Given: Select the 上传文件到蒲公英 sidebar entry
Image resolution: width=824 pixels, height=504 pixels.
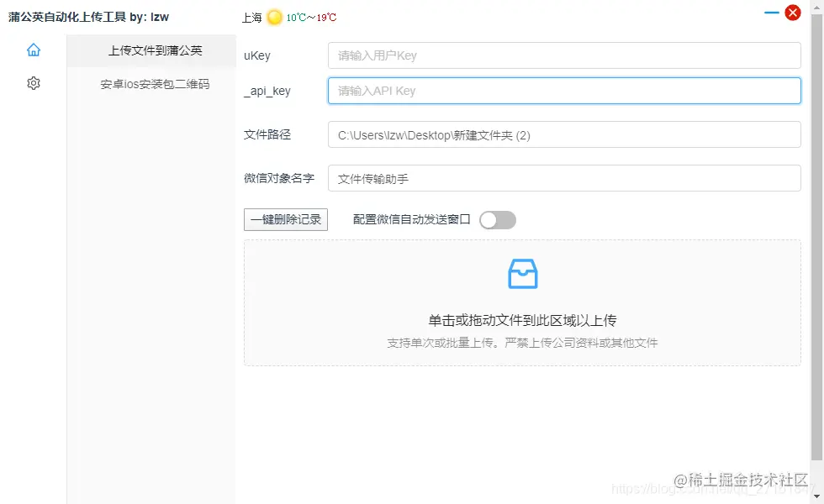Looking at the screenshot, I should pos(150,50).
